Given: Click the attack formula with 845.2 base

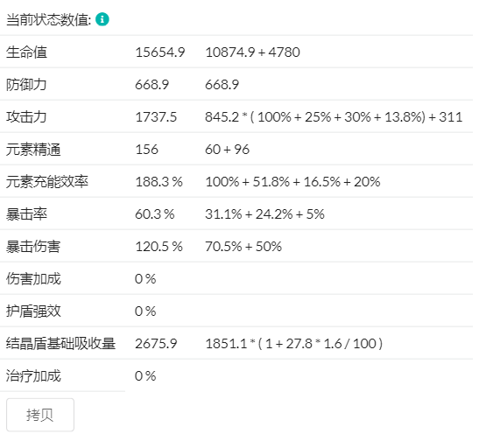Looking at the screenshot, I should tap(334, 117).
